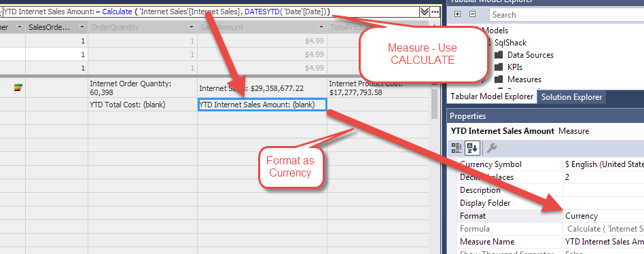Image resolution: width=644 pixels, height=254 pixels.
Task: Click the KPI status icon in measure grid
Action: click(x=18, y=87)
